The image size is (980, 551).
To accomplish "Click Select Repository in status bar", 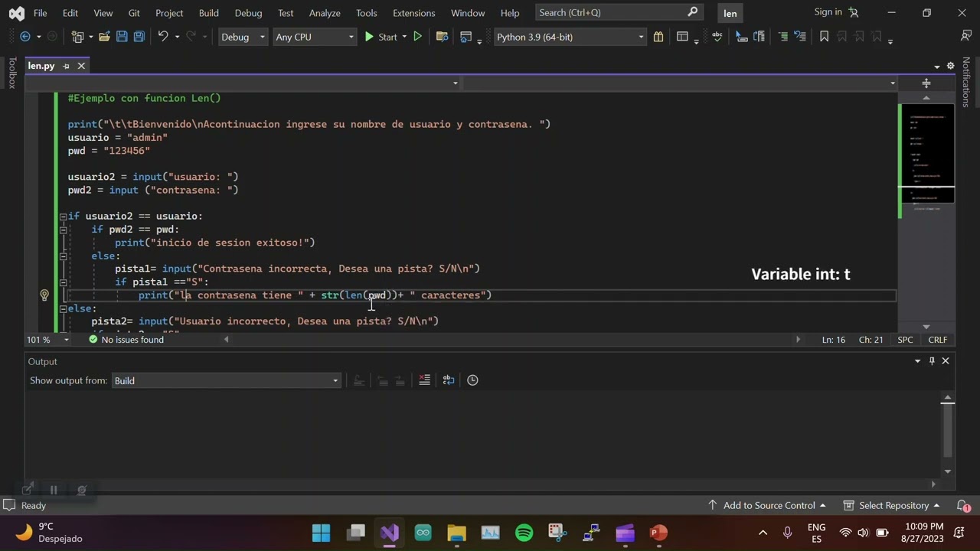I will pyautogui.click(x=891, y=506).
